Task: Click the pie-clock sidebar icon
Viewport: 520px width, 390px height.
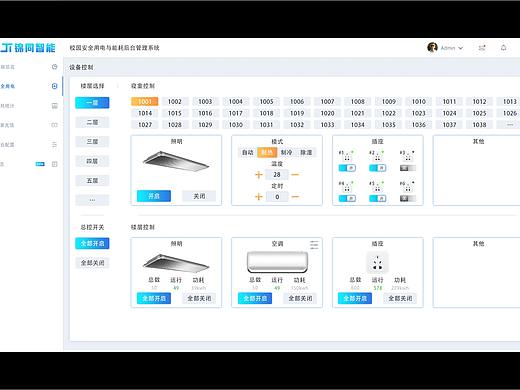Action: coord(54,67)
